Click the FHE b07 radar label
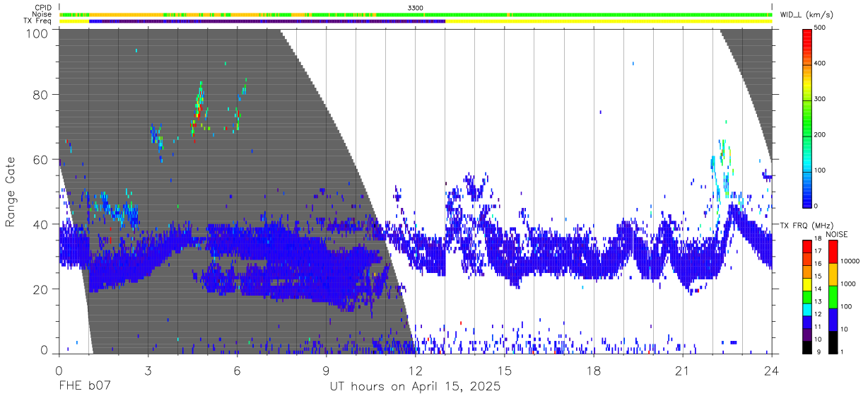This screenshot has height=401, width=868. [x=84, y=387]
